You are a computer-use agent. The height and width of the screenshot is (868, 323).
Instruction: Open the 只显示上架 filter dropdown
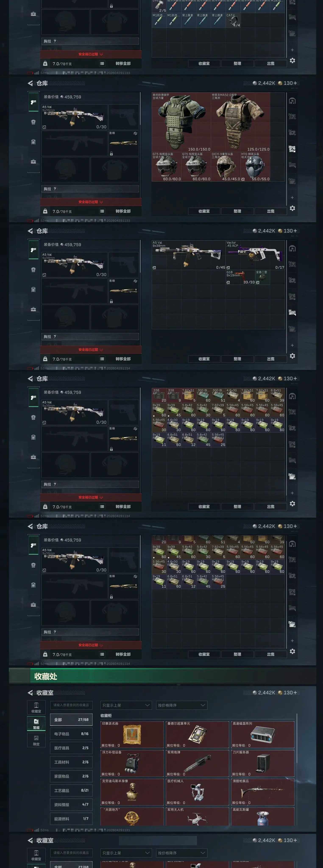point(126,705)
